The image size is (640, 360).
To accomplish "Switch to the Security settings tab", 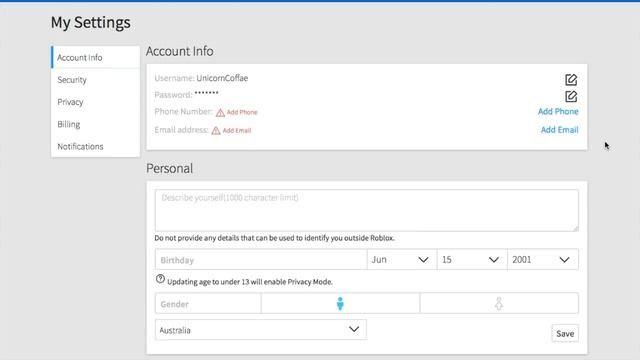I will click(x=96, y=80).
